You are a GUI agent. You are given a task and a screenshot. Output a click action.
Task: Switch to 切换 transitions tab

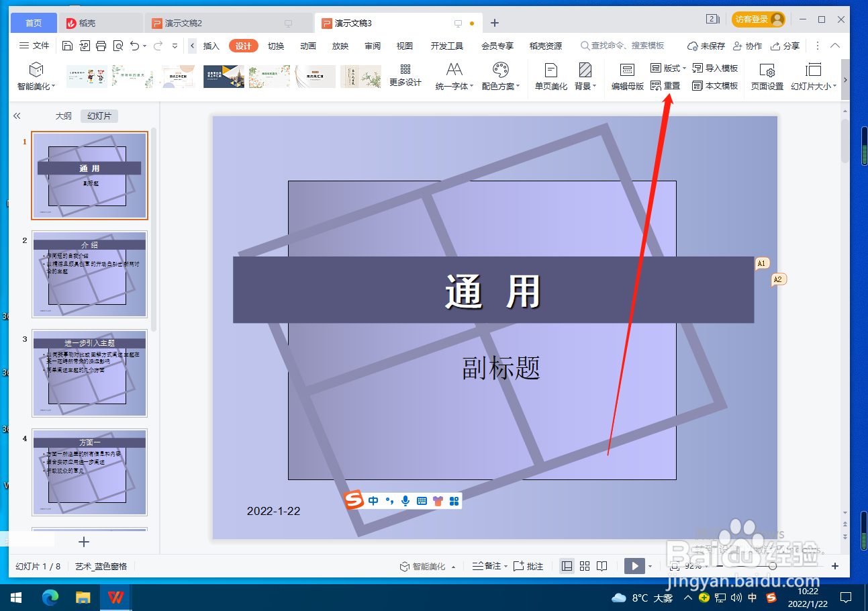click(x=276, y=46)
